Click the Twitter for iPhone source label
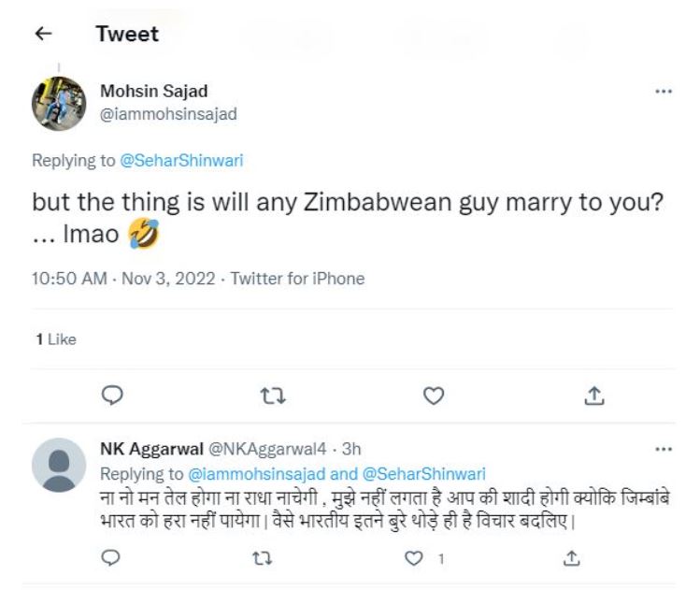 tap(297, 279)
